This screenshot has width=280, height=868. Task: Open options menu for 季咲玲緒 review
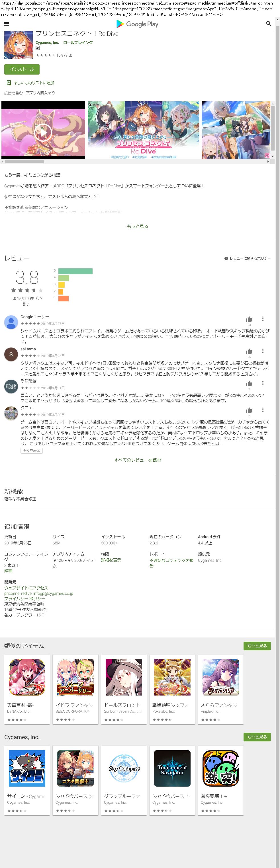coord(263,383)
